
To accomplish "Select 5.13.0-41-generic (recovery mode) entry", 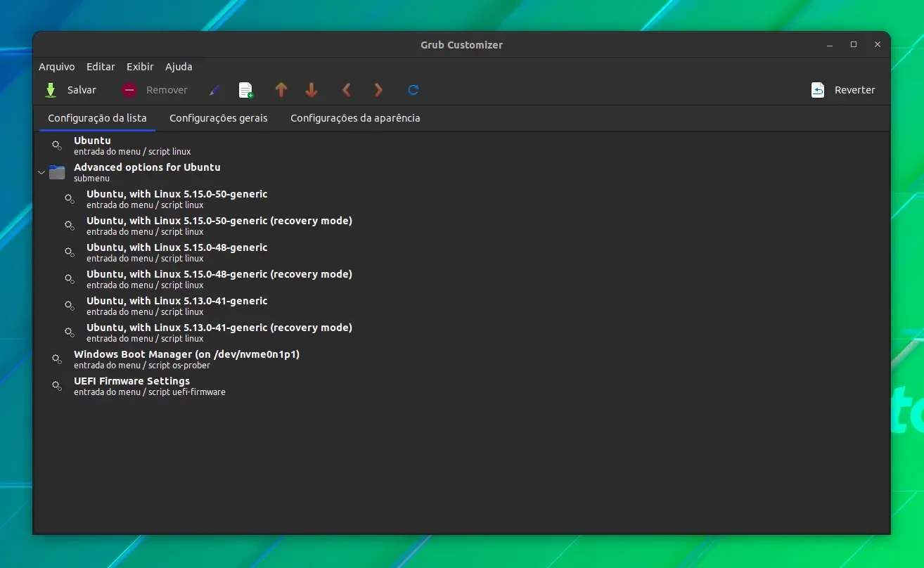I will point(461,333).
